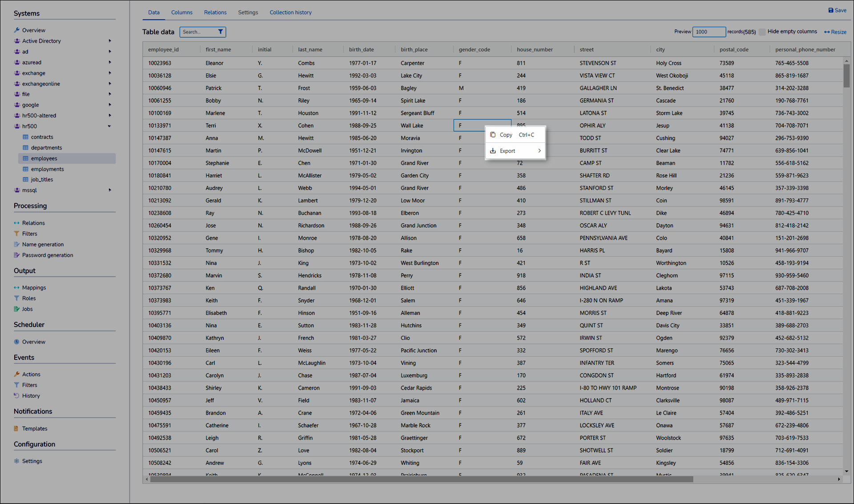Click the horizontal scrollbar below the table
The image size is (854, 504).
tap(421, 479)
